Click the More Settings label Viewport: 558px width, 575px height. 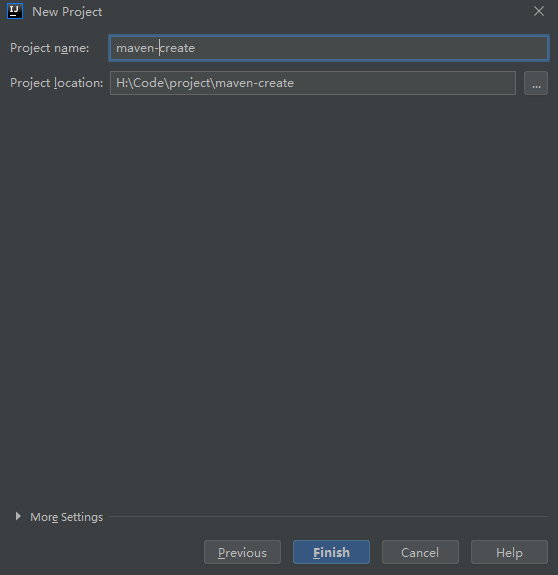point(66,517)
